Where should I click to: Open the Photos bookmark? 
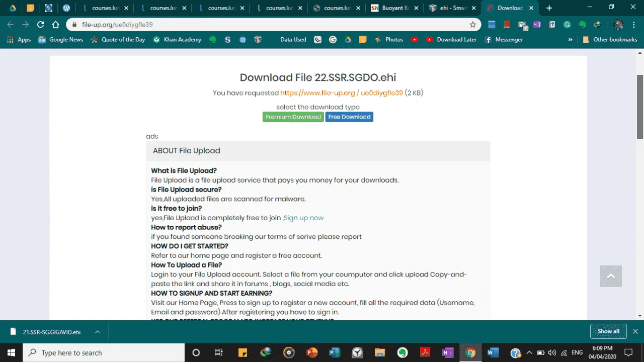click(388, 39)
